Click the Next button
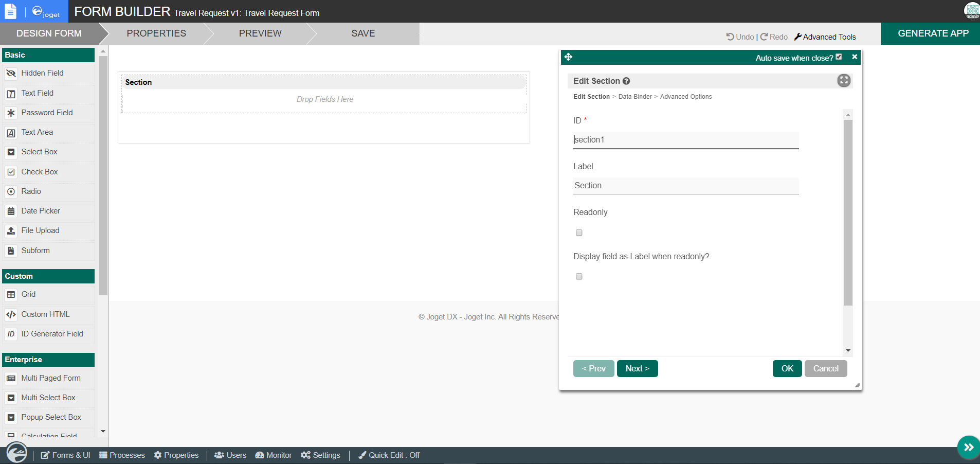This screenshot has height=464, width=980. click(637, 368)
